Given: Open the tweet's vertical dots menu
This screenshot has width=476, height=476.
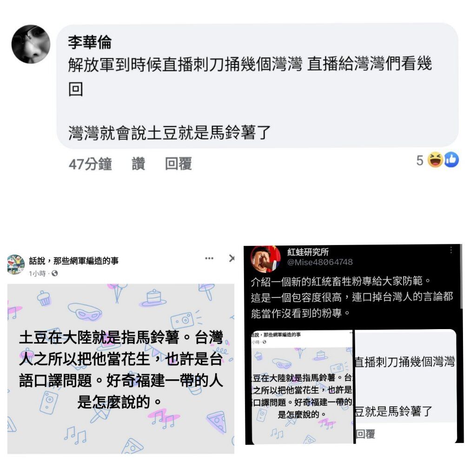Looking at the screenshot, I should pos(451,250).
